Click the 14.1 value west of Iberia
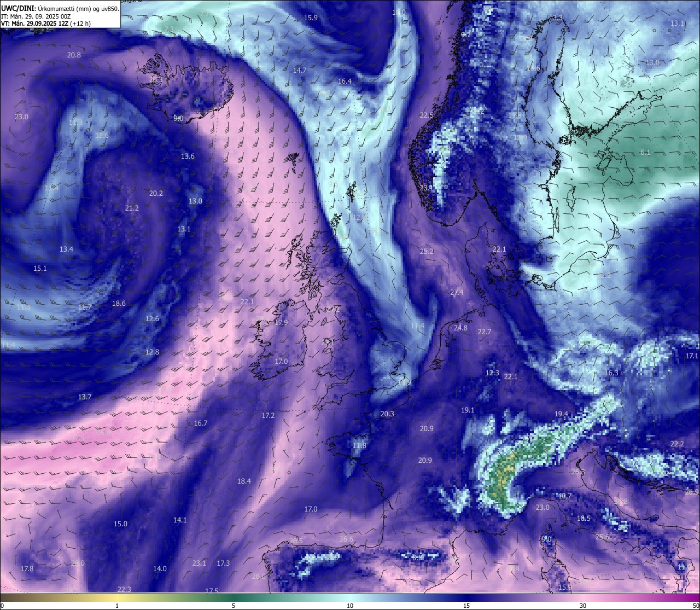The width and height of the screenshot is (700, 610). 180,520
